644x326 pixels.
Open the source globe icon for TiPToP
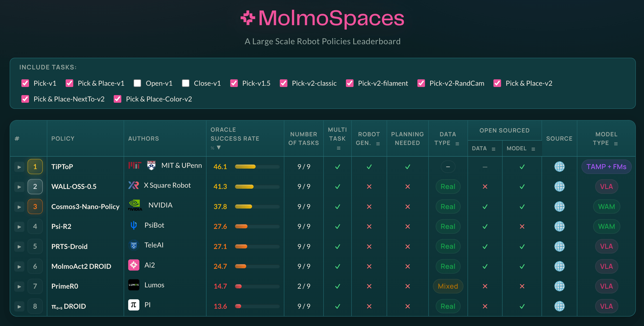coord(559,167)
